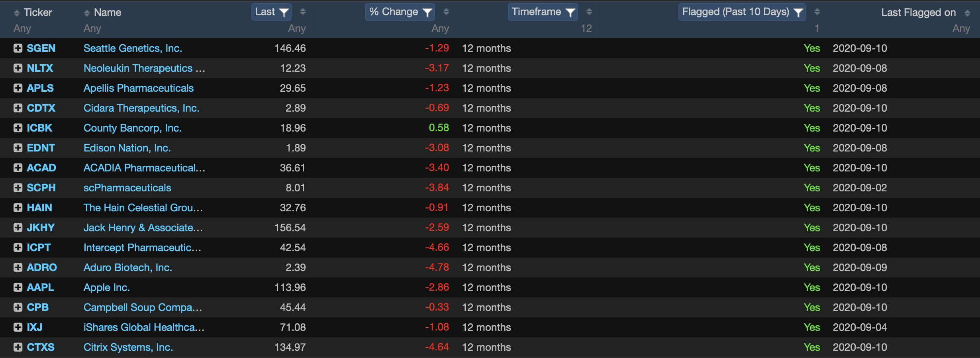Viewport: 980px width, 358px height.
Task: Open Apellis Pharmaceuticals link
Action: click(139, 88)
